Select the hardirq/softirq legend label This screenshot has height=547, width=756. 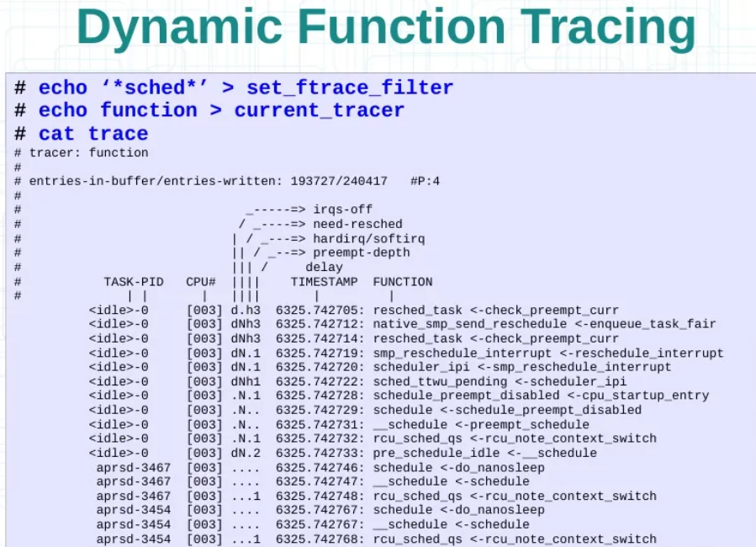pyautogui.click(x=368, y=238)
